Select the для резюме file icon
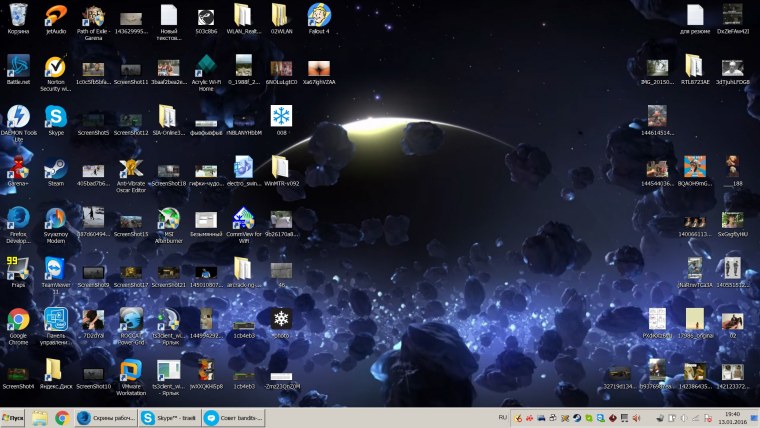This screenshot has height=428, width=760. coord(695,18)
